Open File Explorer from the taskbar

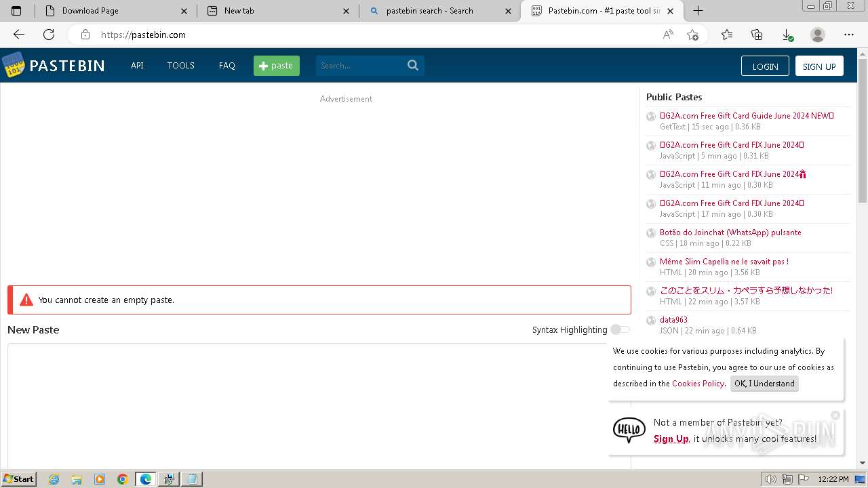[x=77, y=479]
